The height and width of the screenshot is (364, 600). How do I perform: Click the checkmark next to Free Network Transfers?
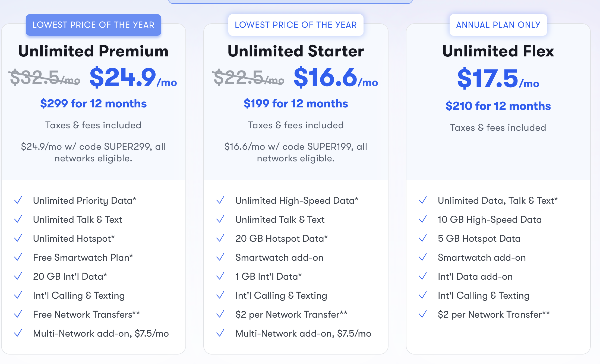click(18, 314)
